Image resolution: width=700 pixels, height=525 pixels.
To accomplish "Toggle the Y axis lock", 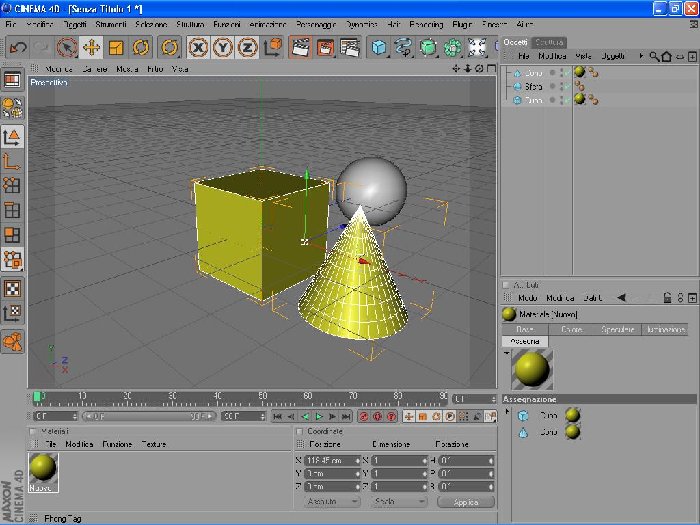I will click(223, 47).
